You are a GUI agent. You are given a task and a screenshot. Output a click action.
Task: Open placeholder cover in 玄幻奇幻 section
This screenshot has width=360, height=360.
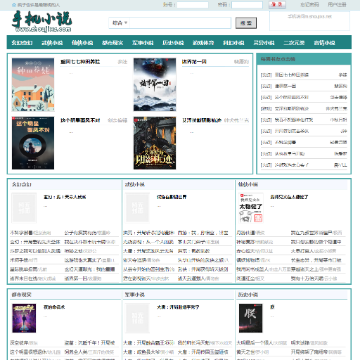click(x=24, y=207)
